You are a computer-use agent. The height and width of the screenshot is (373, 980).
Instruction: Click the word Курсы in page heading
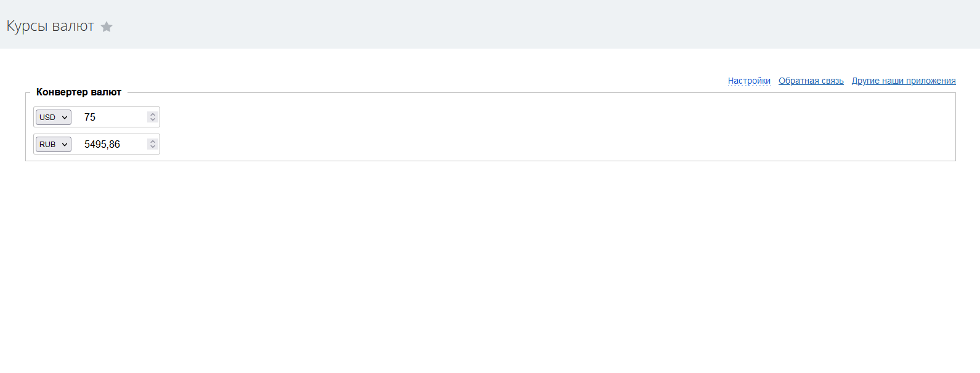point(27,26)
